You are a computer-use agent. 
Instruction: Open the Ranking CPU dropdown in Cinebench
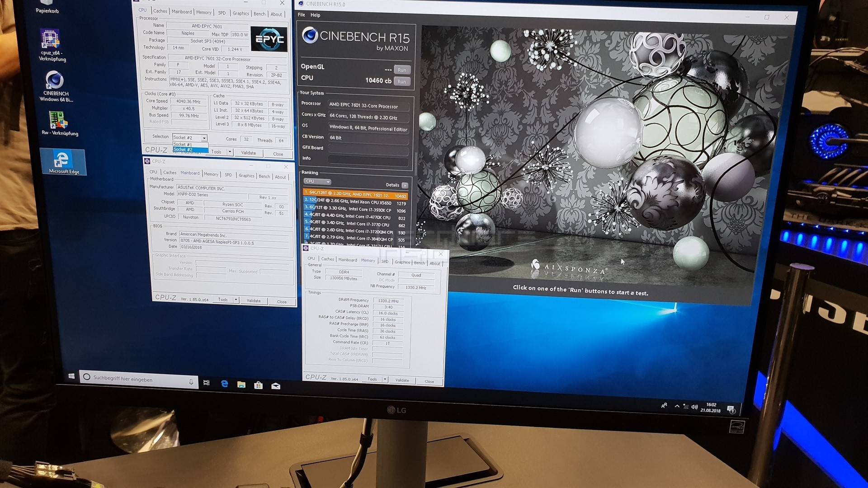(317, 181)
